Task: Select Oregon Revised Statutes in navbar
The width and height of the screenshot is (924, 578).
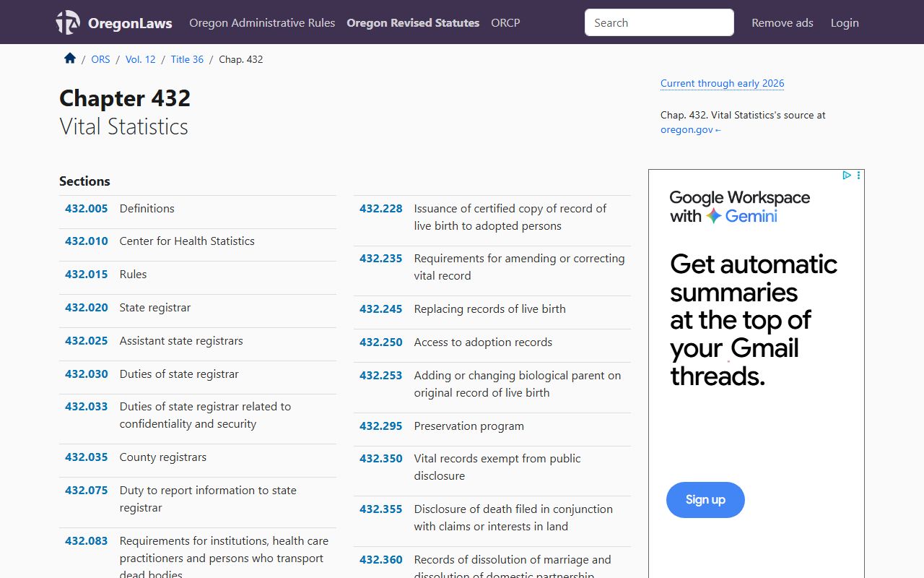Action: click(x=413, y=22)
